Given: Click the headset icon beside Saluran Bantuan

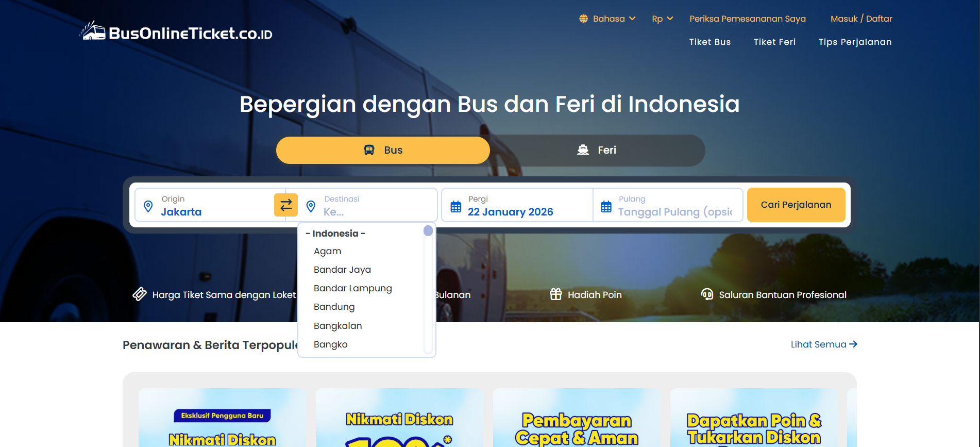Looking at the screenshot, I should 707,294.
